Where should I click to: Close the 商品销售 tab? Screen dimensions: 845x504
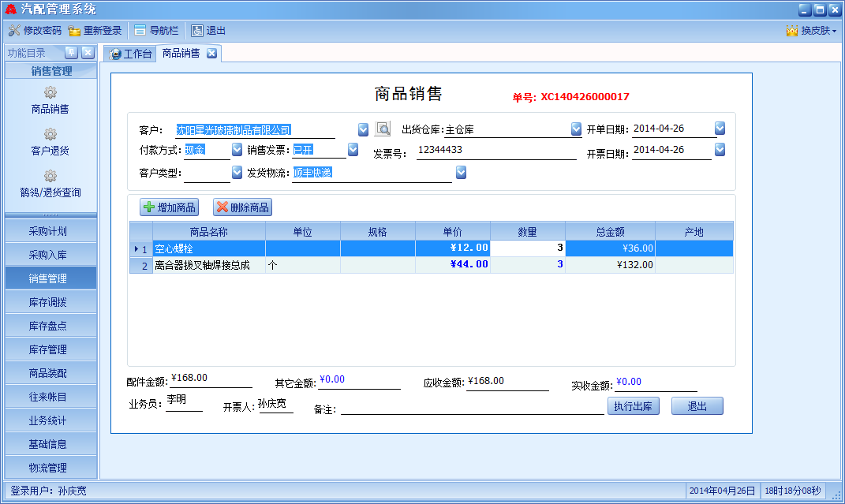[x=211, y=54]
